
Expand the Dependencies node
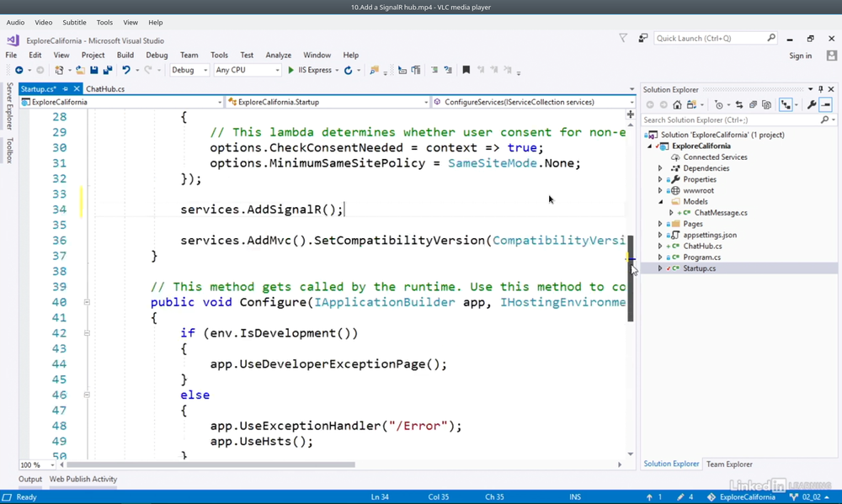pyautogui.click(x=660, y=168)
